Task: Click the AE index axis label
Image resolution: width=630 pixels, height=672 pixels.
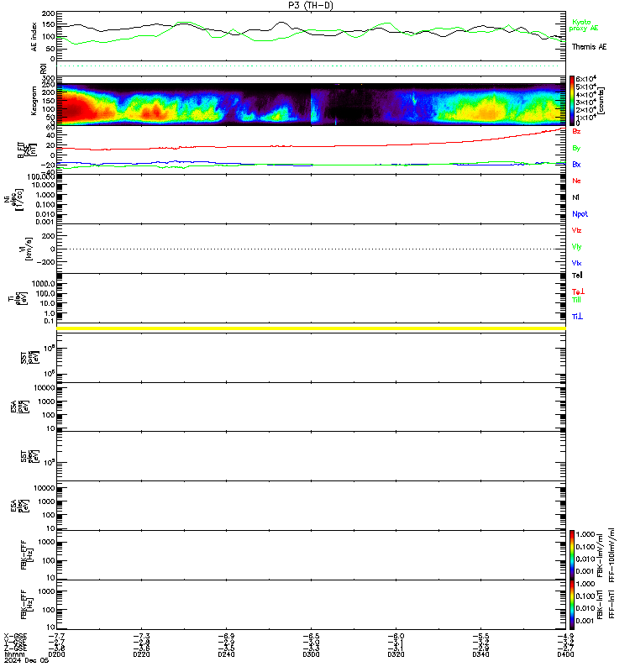Action: tap(34, 37)
